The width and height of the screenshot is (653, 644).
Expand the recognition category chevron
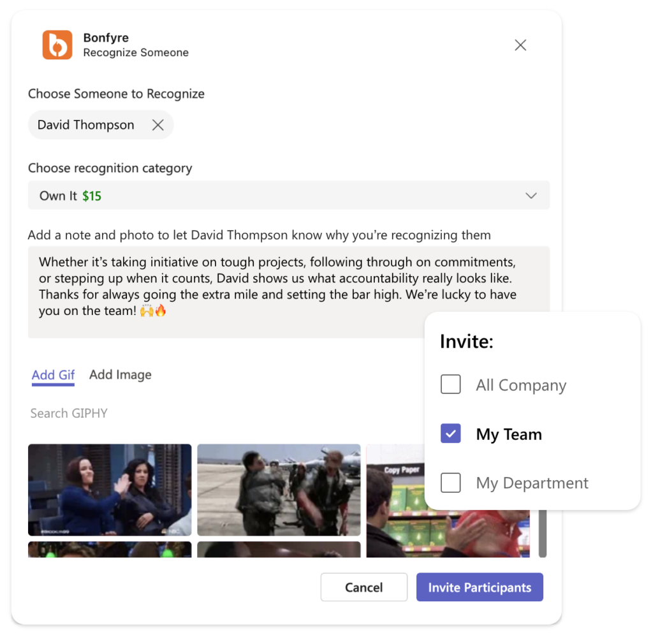[531, 196]
